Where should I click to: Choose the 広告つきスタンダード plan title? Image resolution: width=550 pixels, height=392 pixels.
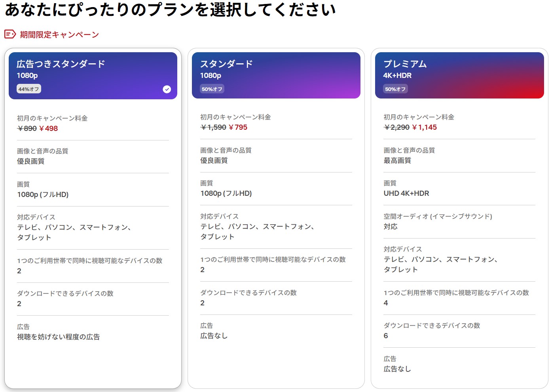61,64
